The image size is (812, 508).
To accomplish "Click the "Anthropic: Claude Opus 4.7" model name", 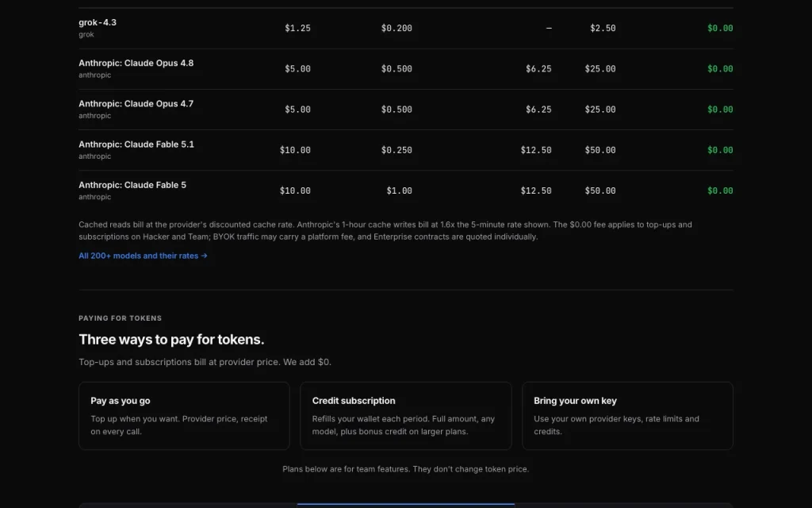I will click(136, 104).
